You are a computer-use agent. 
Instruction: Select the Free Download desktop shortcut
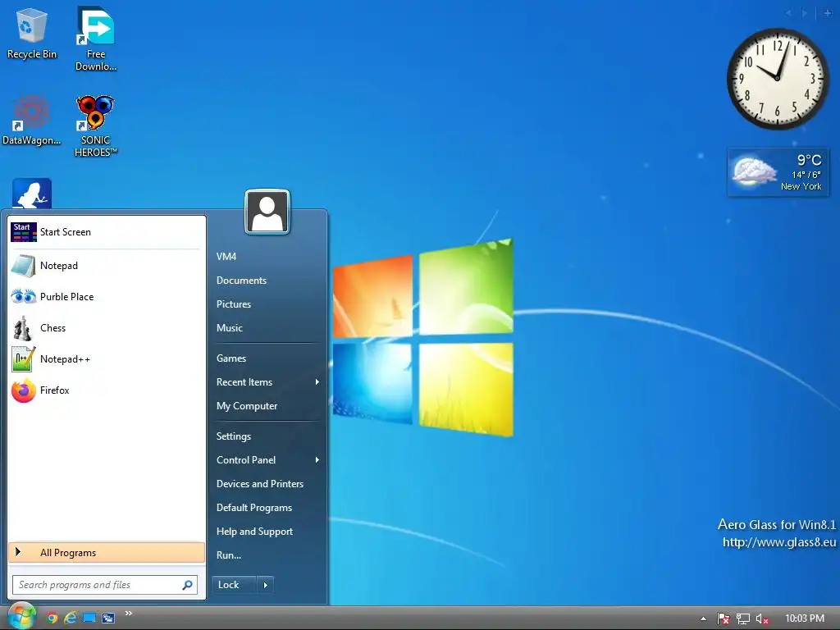coord(96,39)
